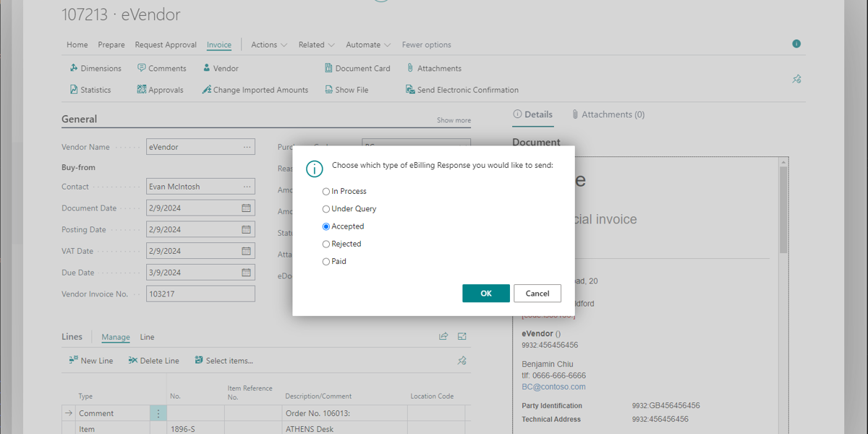This screenshot has width=868, height=434.
Task: Click the Approvals icon
Action: tap(142, 90)
